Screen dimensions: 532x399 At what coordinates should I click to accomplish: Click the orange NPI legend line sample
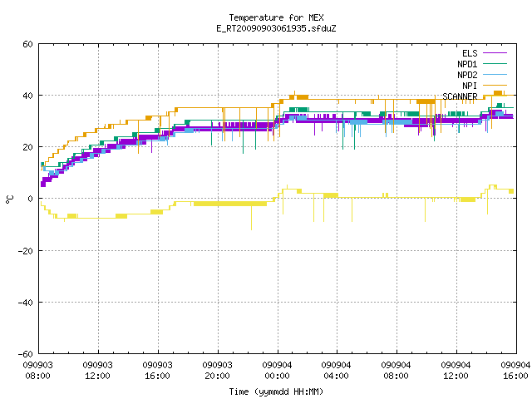click(x=495, y=85)
